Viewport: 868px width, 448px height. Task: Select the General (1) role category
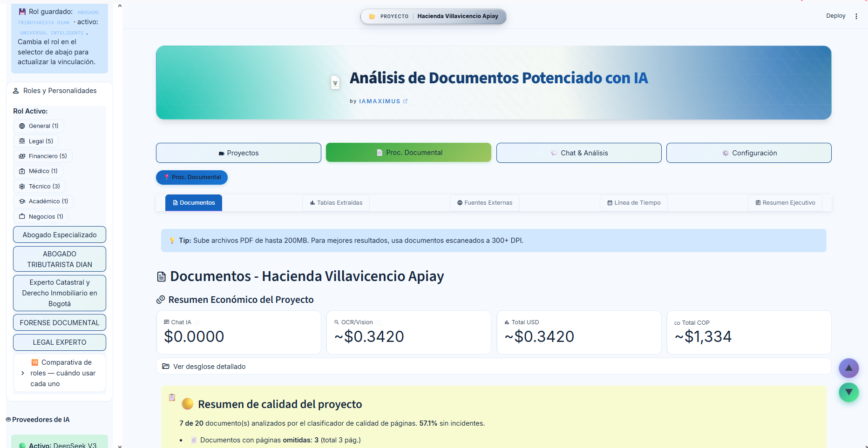point(39,126)
